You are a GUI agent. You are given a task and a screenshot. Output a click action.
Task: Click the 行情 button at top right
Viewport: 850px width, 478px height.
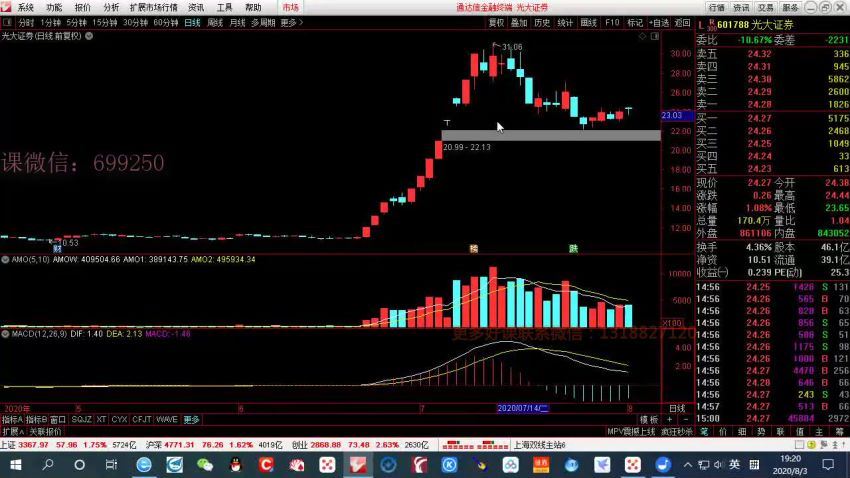coord(716,8)
